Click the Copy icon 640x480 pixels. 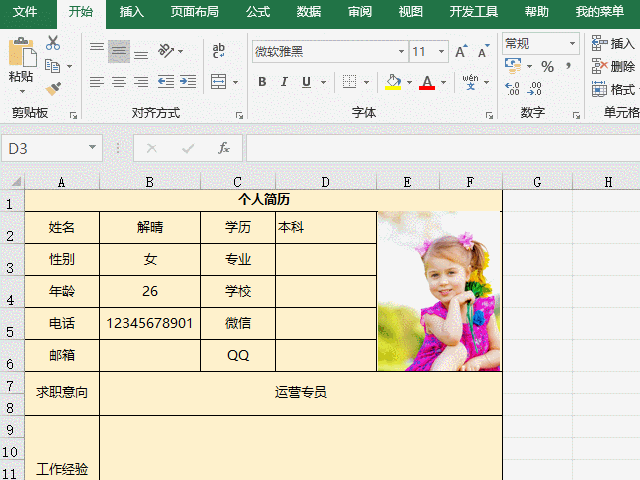(x=52, y=66)
